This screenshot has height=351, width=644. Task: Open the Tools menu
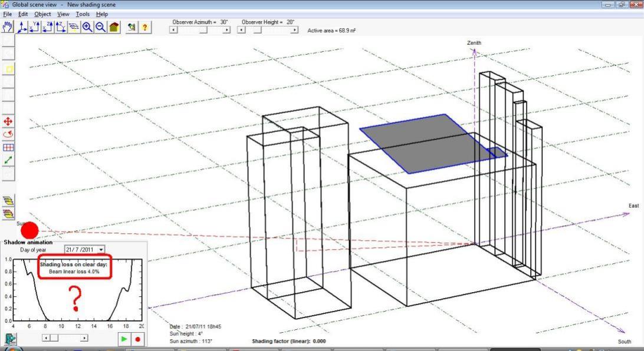pyautogui.click(x=83, y=14)
